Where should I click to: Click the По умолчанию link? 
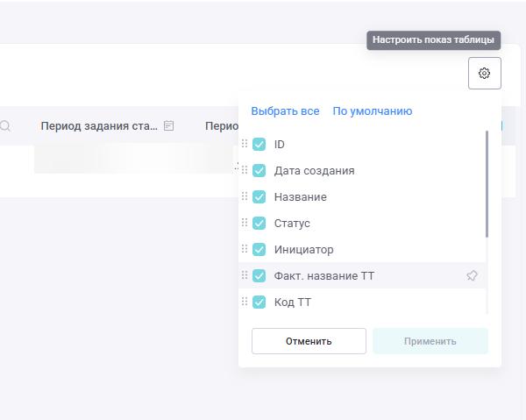coord(373,111)
